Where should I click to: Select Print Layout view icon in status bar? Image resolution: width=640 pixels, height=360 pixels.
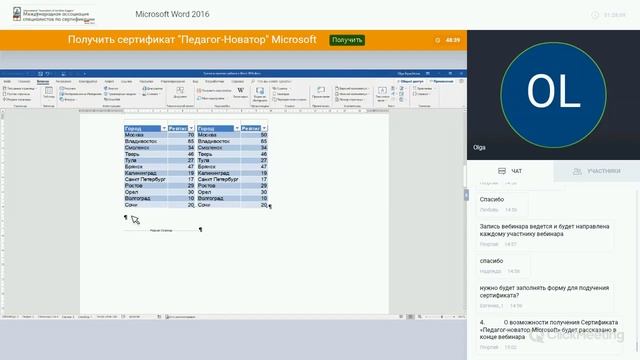tap(410, 317)
